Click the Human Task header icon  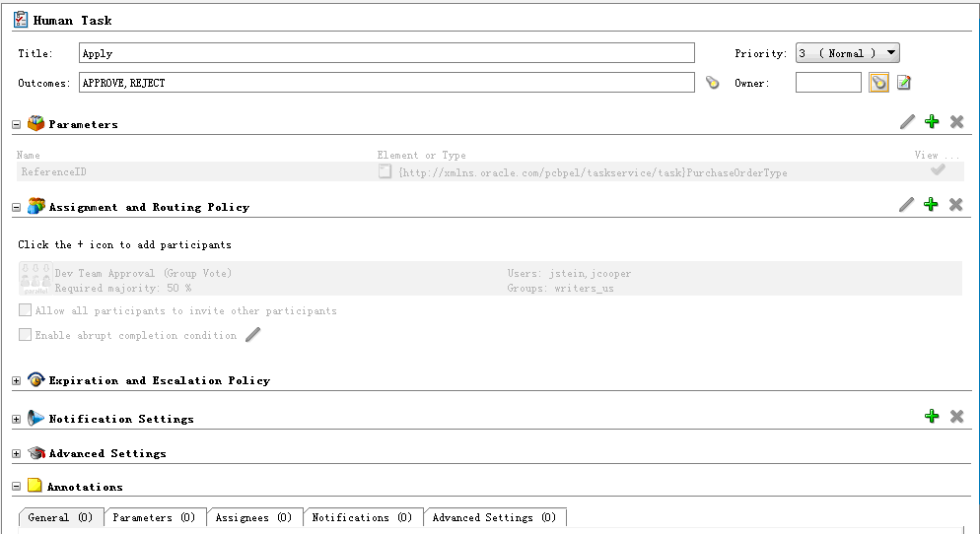[x=21, y=20]
